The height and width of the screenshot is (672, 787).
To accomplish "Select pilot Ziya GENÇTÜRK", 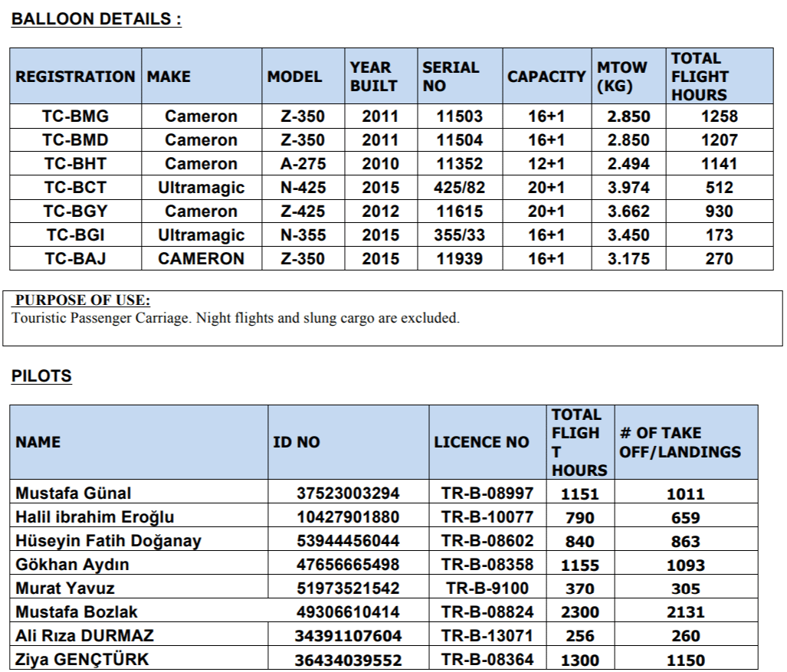I will pyautogui.click(x=82, y=660).
